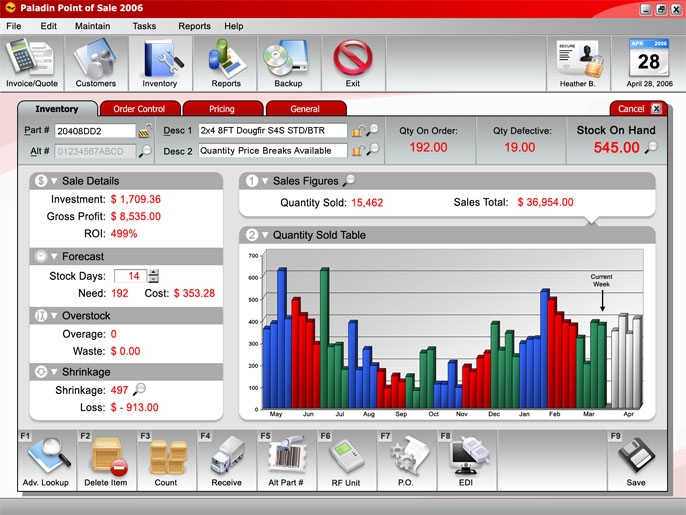This screenshot has width=686, height=515.
Task: Click the Investment value $ 1,709.36
Action: pyautogui.click(x=136, y=200)
